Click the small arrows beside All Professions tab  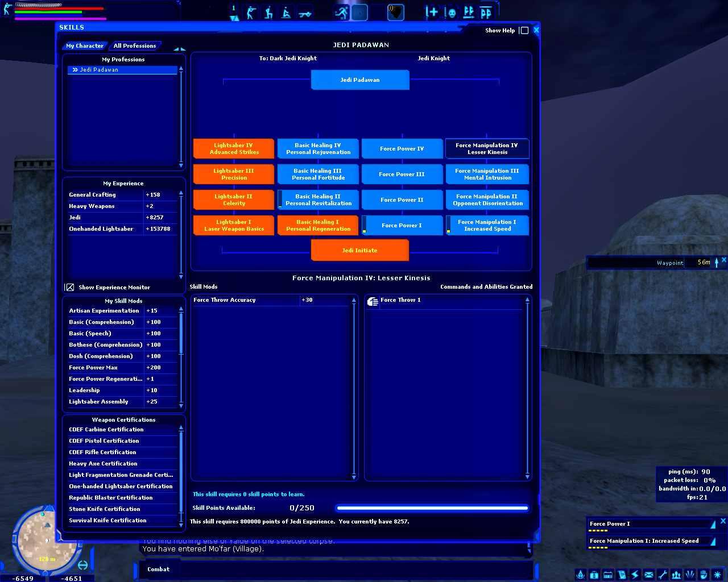tap(180, 49)
